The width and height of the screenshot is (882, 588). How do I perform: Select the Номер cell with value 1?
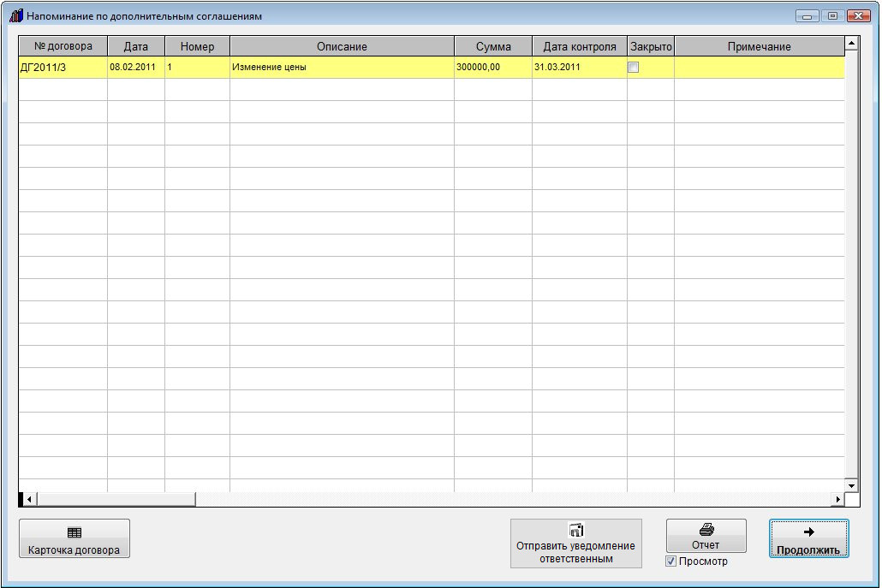[198, 68]
